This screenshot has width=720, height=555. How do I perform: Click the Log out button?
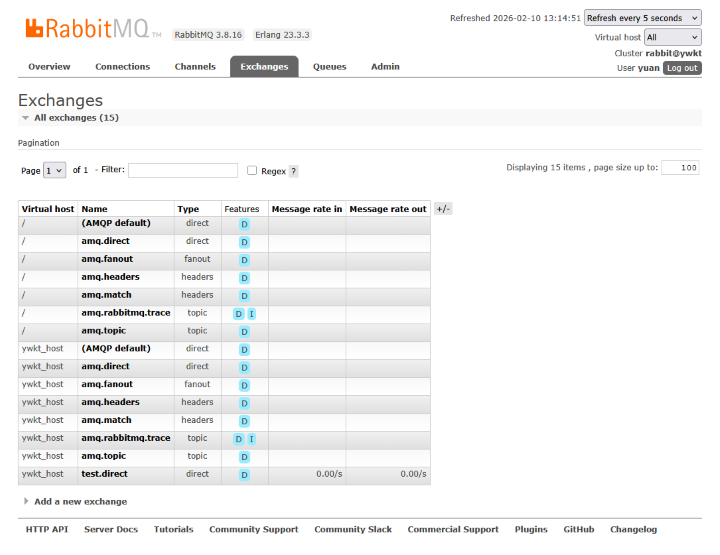tap(682, 68)
